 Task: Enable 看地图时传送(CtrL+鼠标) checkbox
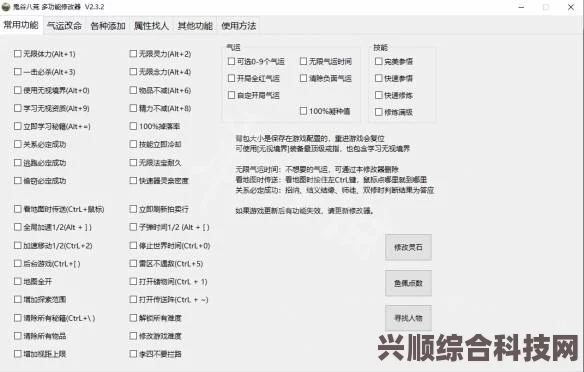pos(18,209)
